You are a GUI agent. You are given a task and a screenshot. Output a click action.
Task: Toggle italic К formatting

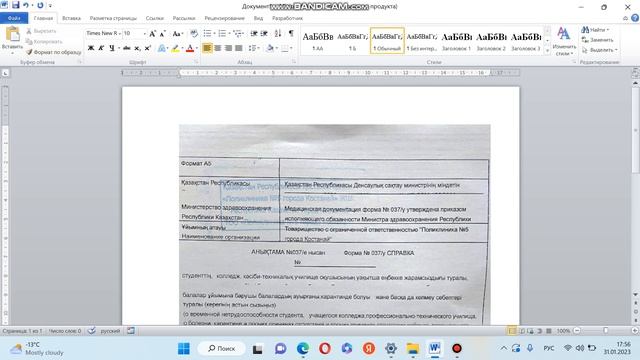pyautogui.click(x=101, y=48)
